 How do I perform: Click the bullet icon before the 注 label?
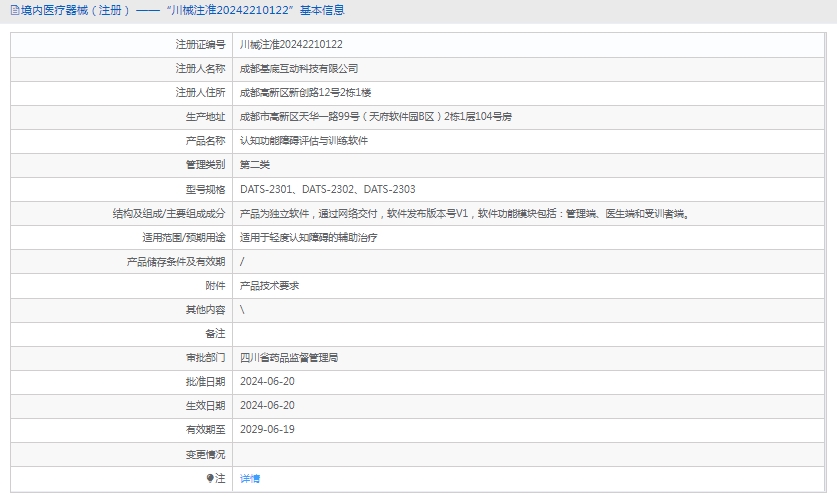tap(210, 479)
